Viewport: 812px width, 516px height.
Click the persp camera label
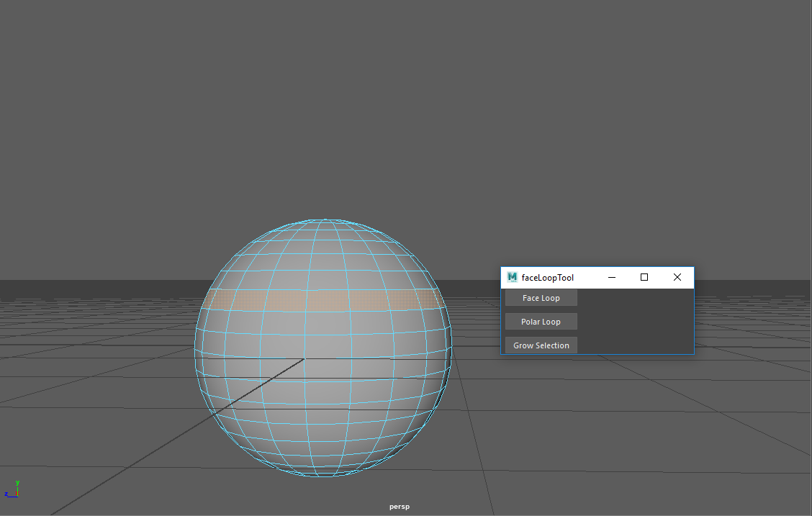(400, 507)
